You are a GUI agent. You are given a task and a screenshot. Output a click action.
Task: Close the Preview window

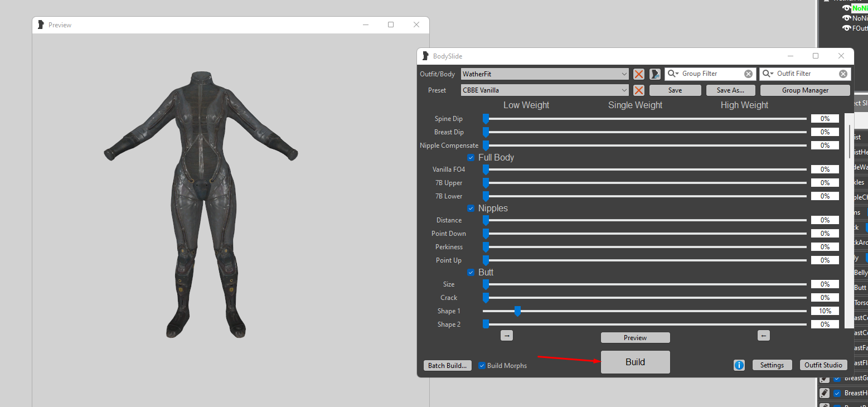click(416, 25)
